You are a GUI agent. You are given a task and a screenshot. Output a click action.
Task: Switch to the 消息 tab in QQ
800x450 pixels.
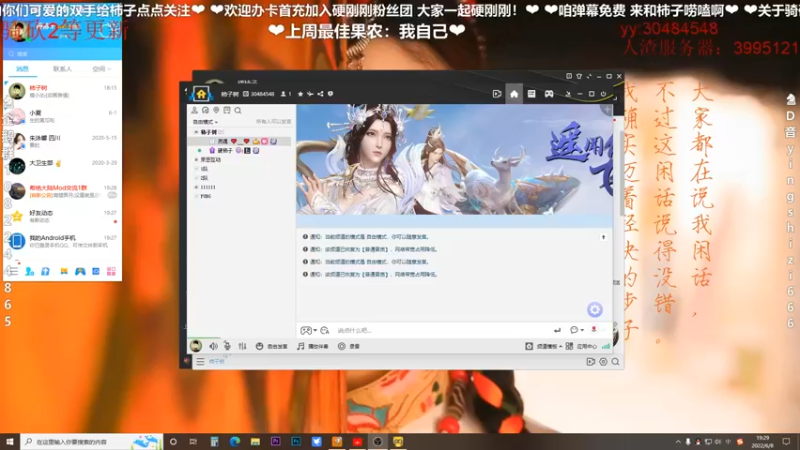(22, 69)
